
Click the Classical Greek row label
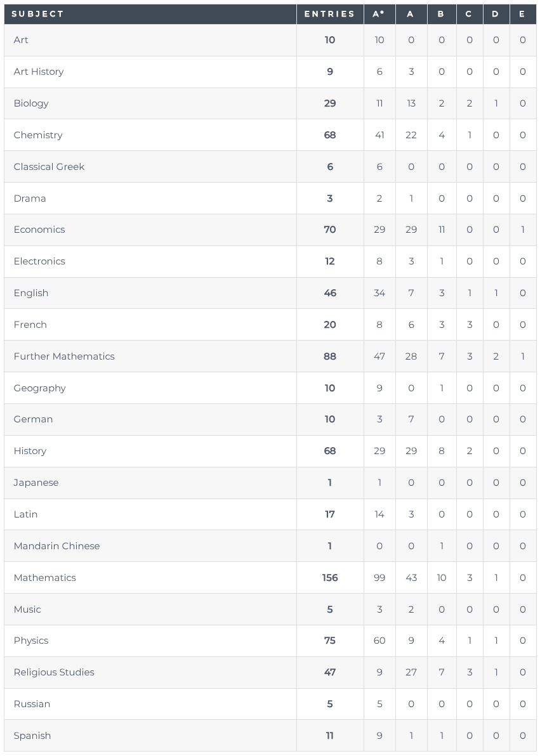pos(49,167)
